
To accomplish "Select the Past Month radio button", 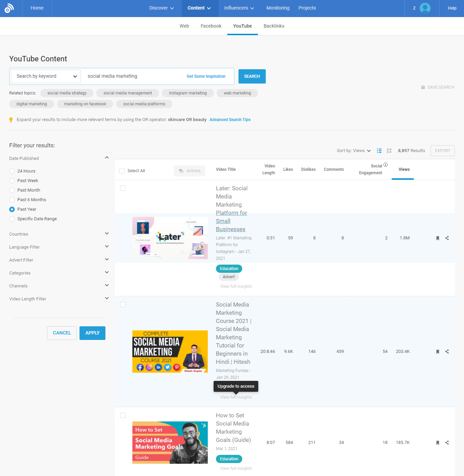I will click(12, 190).
